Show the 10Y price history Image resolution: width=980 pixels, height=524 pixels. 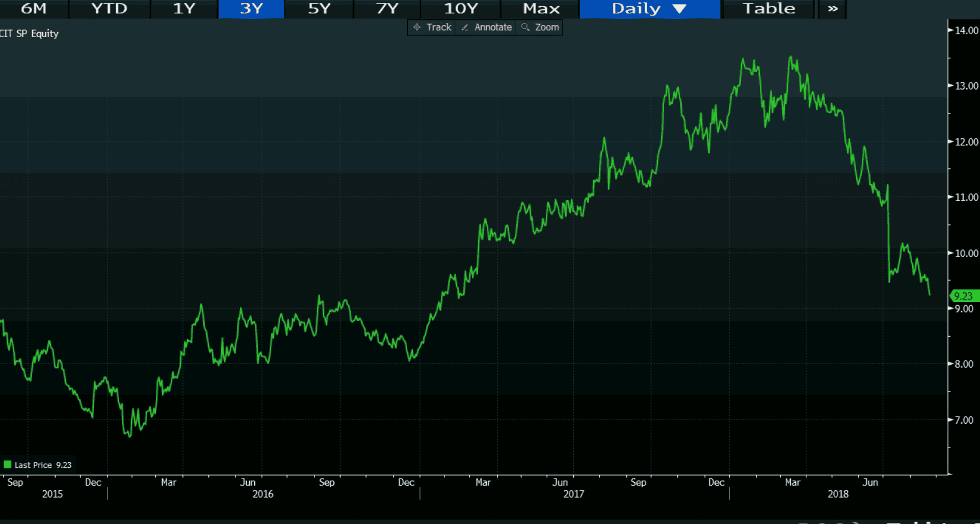coord(461,9)
